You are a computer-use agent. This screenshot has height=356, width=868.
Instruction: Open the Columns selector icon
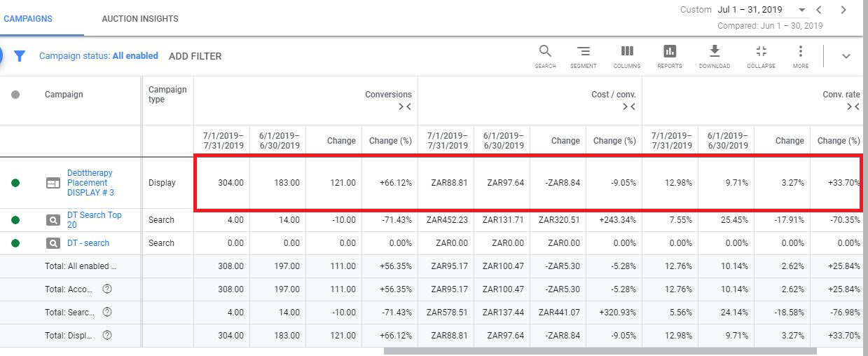pyautogui.click(x=627, y=53)
